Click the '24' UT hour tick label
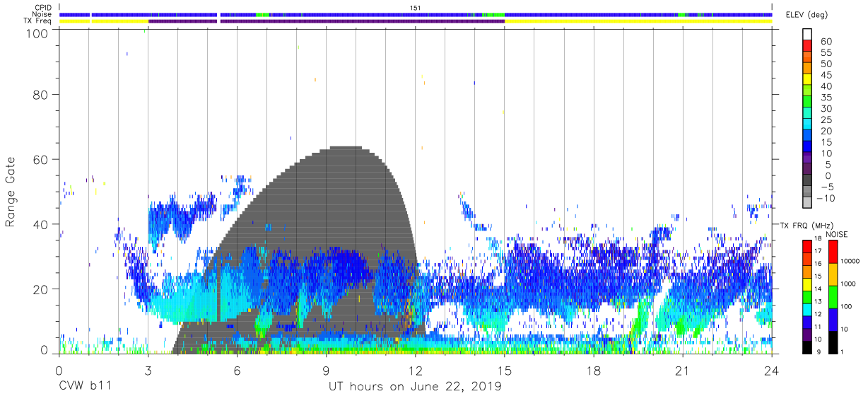Viewport: 868px width, 401px height. (772, 371)
